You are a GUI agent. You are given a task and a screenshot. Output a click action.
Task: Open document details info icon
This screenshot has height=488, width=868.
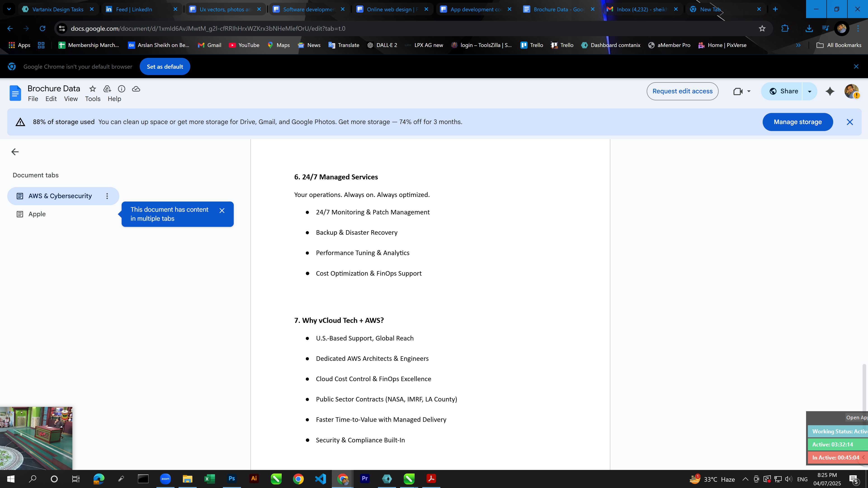[122, 89]
